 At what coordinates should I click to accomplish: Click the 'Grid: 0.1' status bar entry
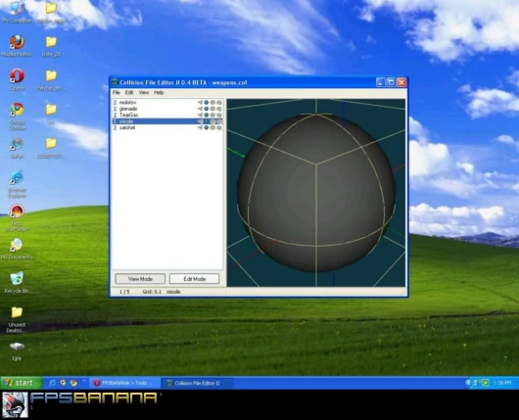tap(152, 292)
